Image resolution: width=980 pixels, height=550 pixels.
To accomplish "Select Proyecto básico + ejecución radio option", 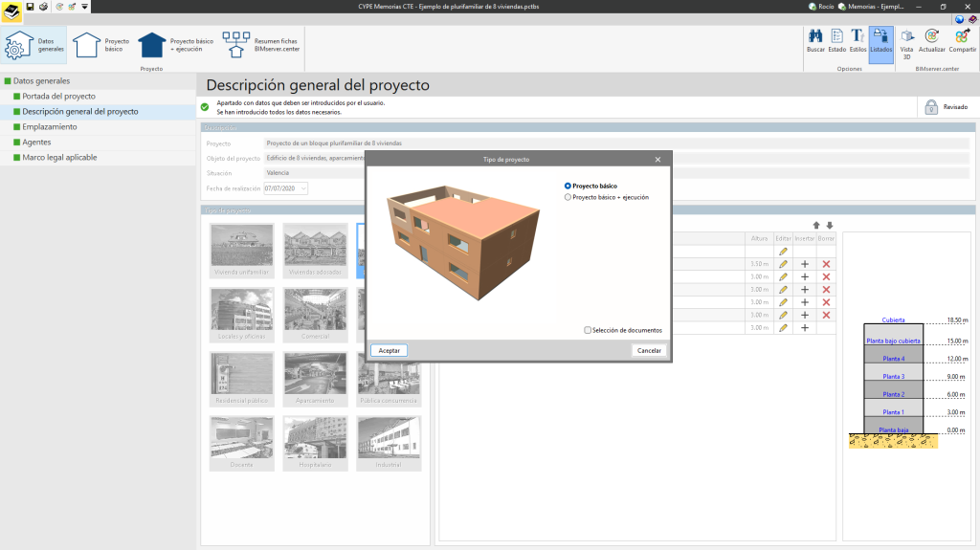I will (568, 197).
